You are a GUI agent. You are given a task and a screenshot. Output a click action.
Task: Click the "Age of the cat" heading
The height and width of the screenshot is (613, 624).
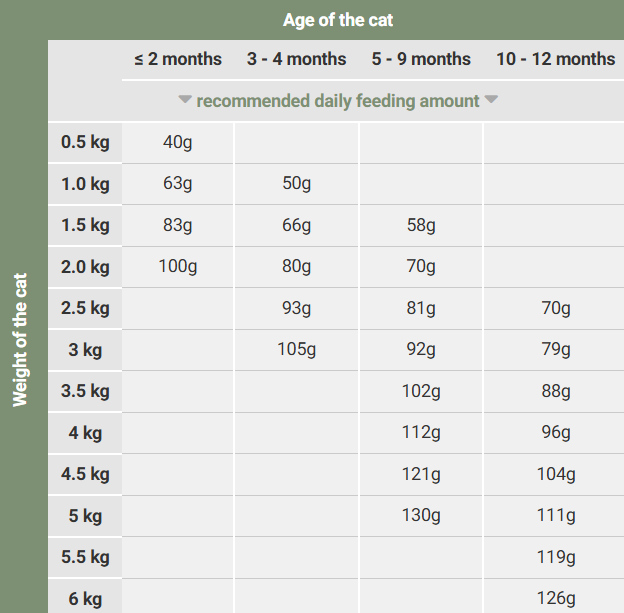pyautogui.click(x=338, y=20)
